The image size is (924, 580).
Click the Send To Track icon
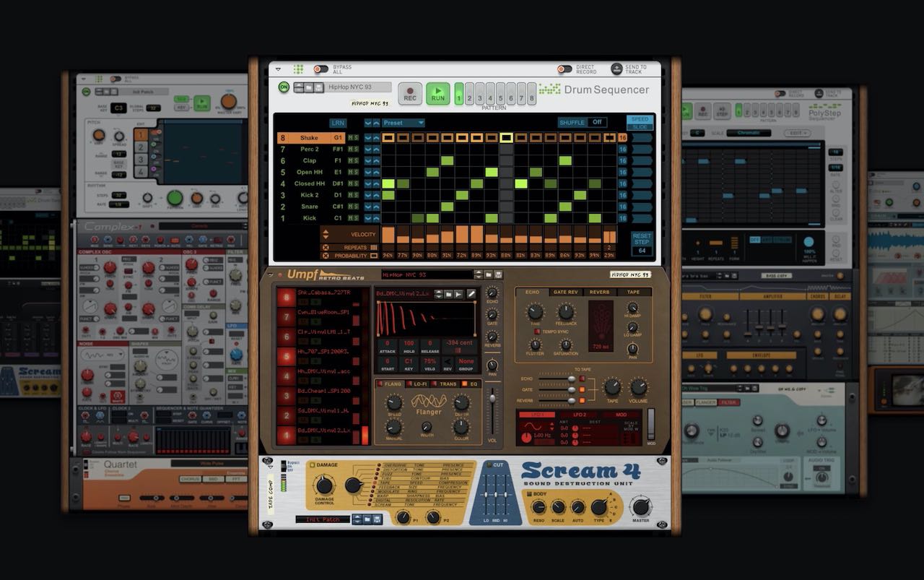[617, 69]
